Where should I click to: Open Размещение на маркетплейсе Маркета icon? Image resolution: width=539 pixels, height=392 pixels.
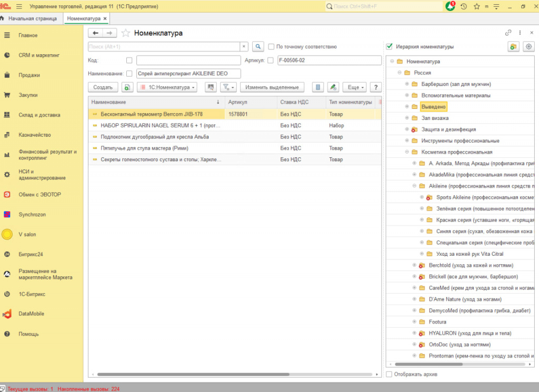(x=7, y=274)
